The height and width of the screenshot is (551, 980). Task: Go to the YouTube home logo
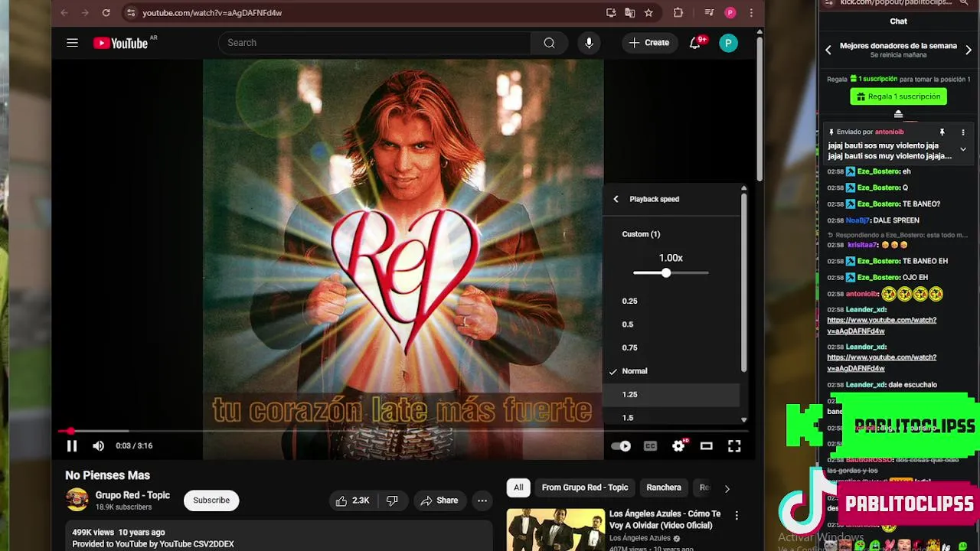coord(121,43)
